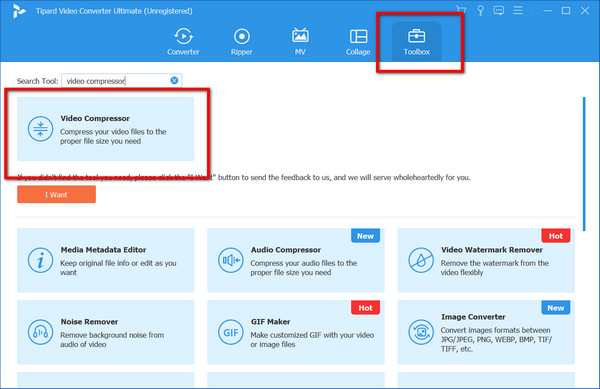Click the "Search Tool:" label
600x389 pixels.
tap(38, 81)
